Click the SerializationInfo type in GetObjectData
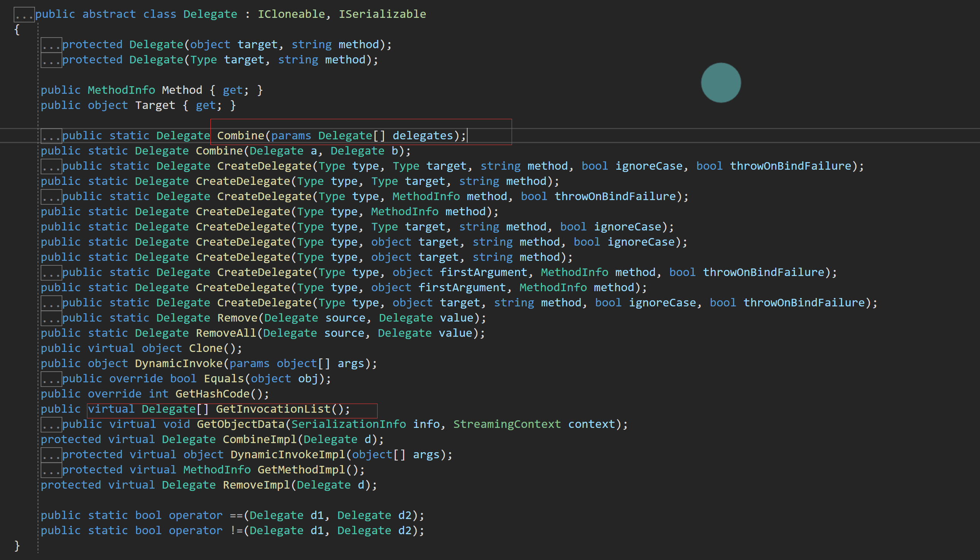The height and width of the screenshot is (560, 980). pyautogui.click(x=348, y=424)
